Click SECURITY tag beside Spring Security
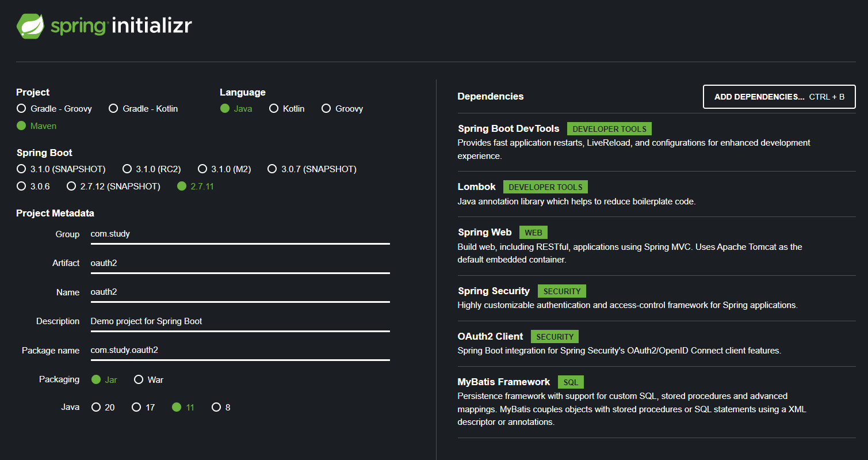The image size is (868, 460). click(x=562, y=291)
